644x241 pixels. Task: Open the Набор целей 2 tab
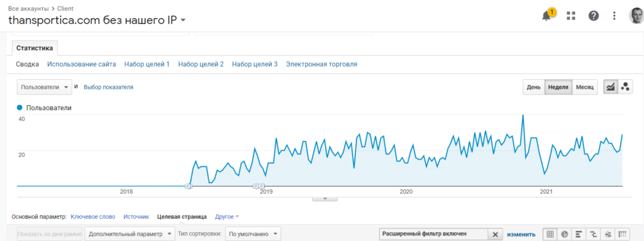click(201, 64)
